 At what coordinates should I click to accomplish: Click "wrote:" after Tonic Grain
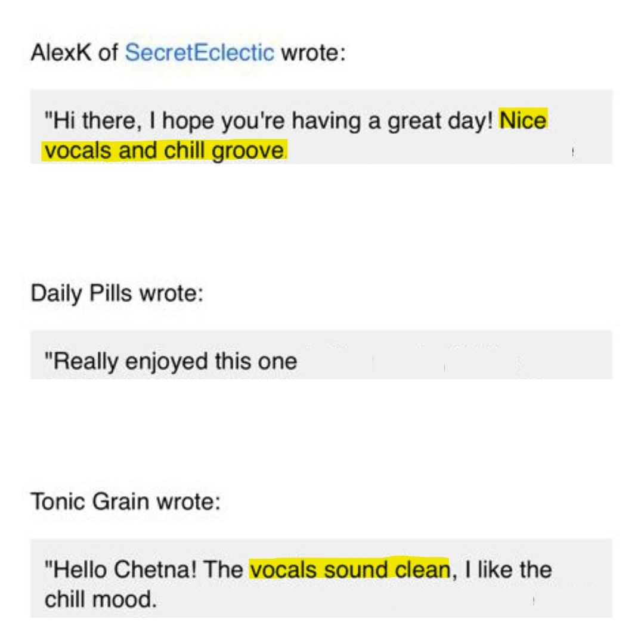(188, 501)
